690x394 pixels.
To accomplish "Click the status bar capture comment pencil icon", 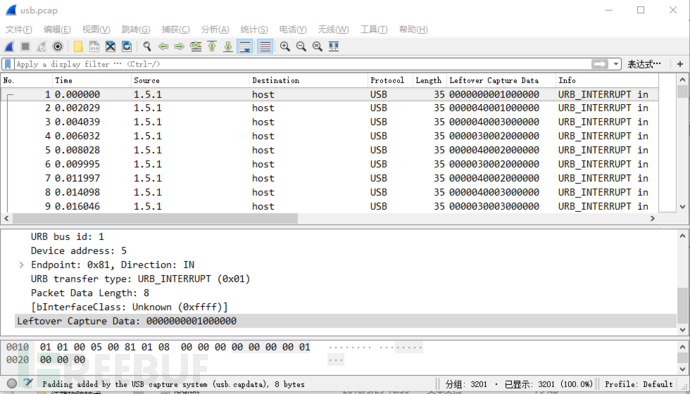I will [28, 383].
